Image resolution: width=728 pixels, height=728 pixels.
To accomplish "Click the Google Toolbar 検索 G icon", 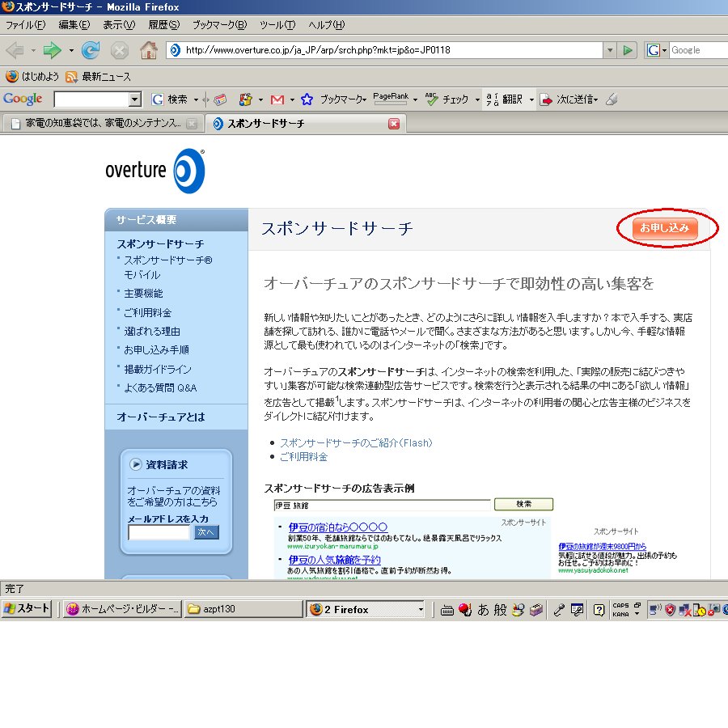I will 158,99.
